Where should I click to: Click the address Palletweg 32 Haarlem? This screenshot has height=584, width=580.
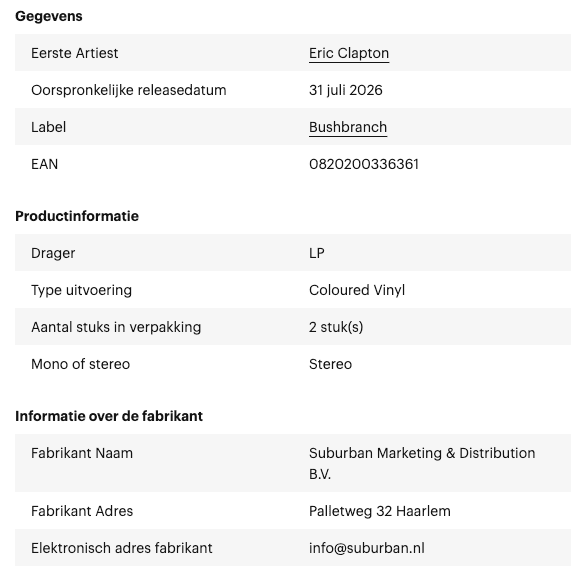point(380,511)
